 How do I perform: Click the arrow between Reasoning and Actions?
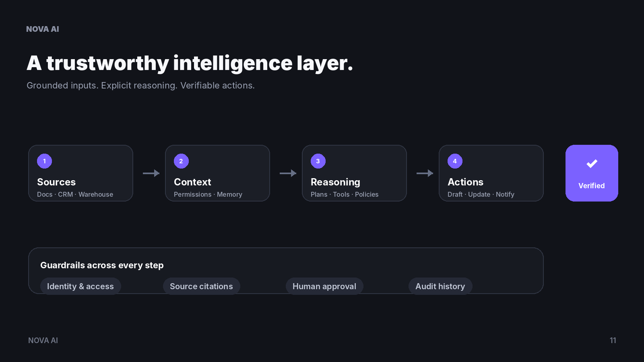(425, 173)
